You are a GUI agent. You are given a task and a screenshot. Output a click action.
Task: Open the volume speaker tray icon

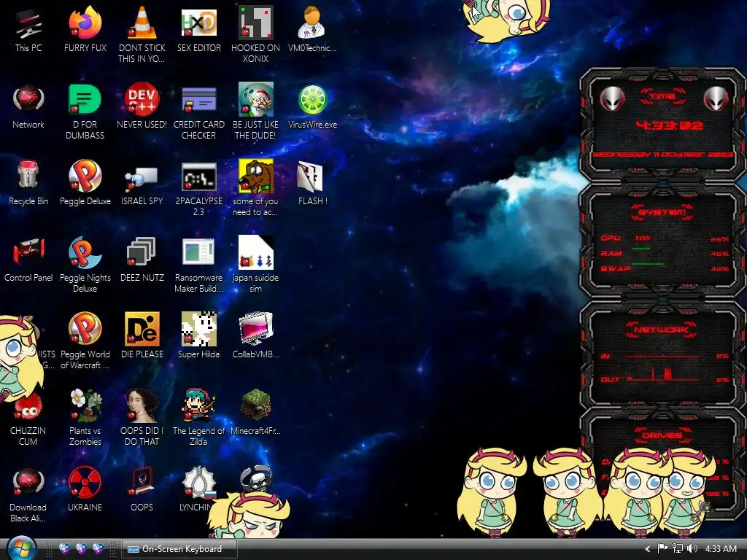(x=692, y=548)
